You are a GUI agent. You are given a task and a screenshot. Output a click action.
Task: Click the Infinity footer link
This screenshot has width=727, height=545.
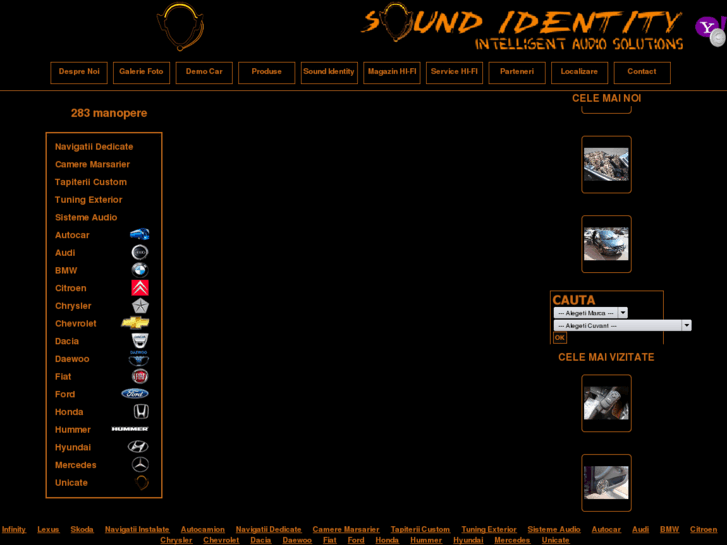click(14, 529)
